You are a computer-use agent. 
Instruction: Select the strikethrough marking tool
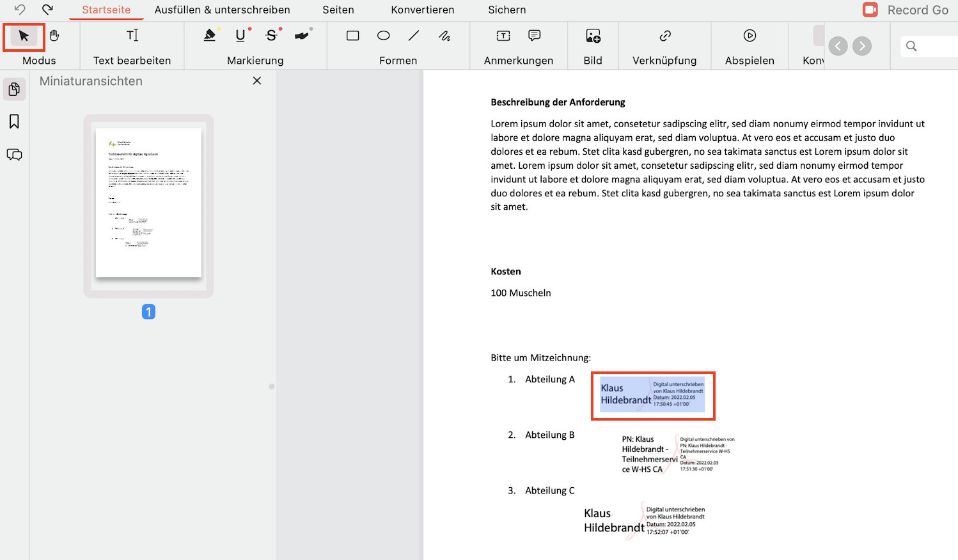(272, 36)
